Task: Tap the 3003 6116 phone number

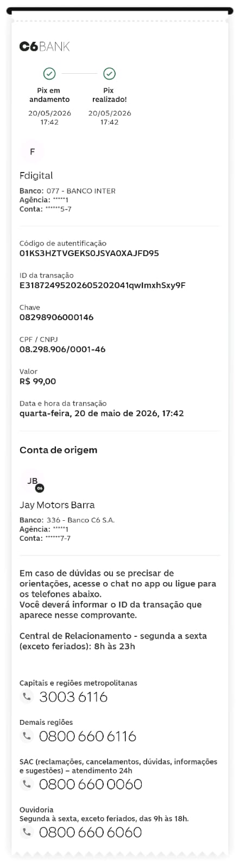Action: [x=73, y=697]
